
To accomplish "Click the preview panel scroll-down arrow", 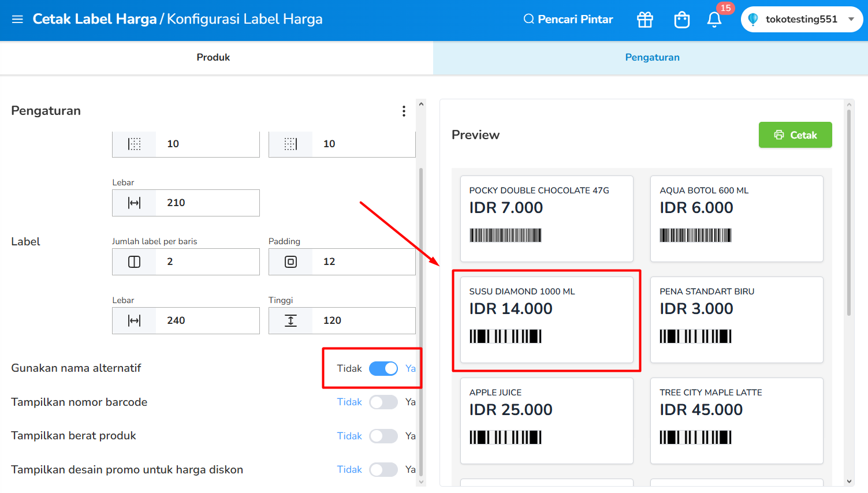I will point(849,481).
